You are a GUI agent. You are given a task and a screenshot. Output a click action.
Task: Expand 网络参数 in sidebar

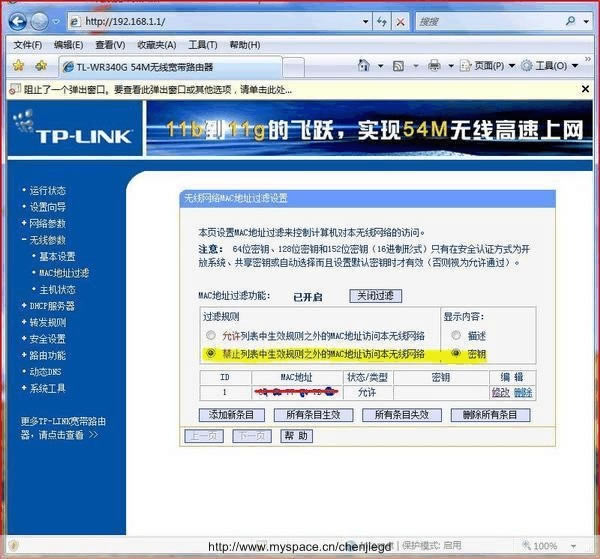point(47,223)
